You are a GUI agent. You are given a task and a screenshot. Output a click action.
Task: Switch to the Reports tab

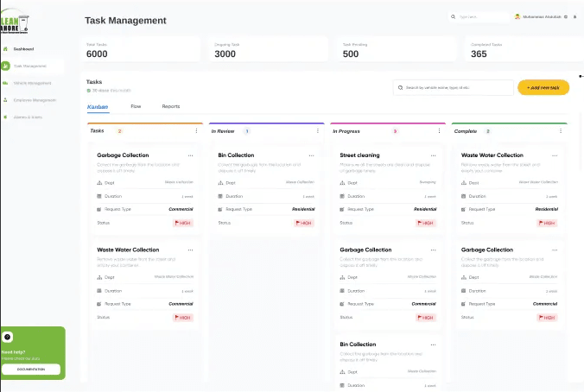coord(171,106)
